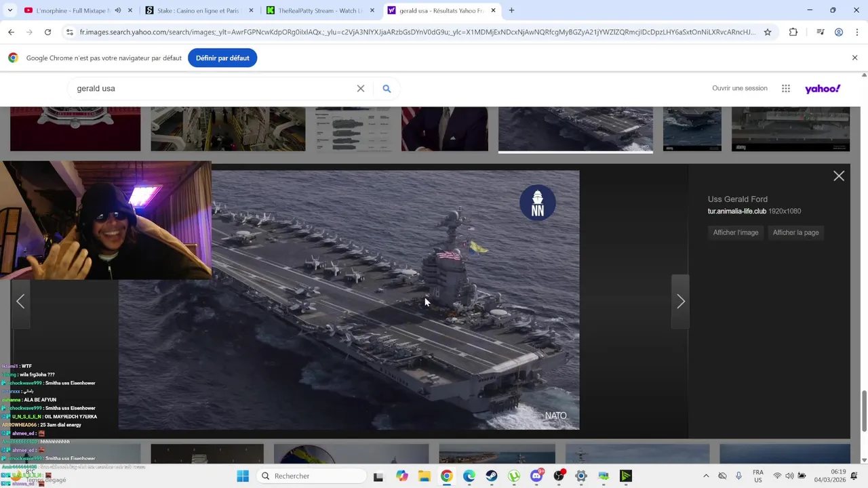Click the Yahoo logo

tap(823, 88)
